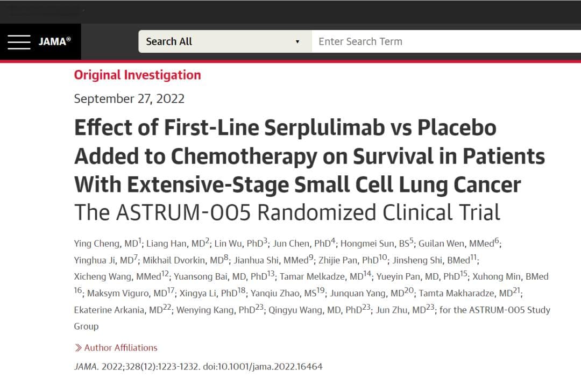Select author Tamta Makharadze, MD
This screenshot has width=581, height=392.
(x=466, y=293)
